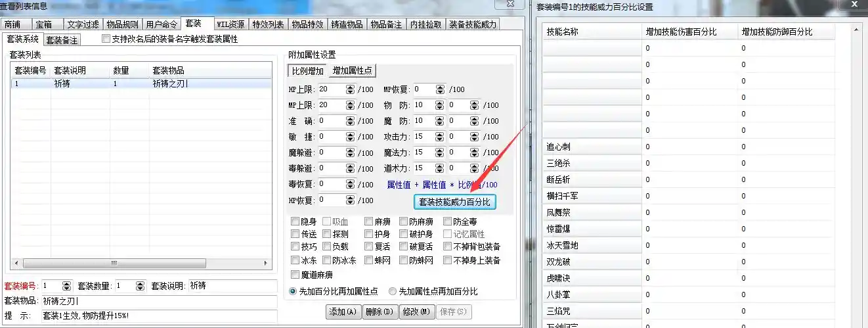Select the 物品规则 tab
Screen dimensions: 868x328
click(x=122, y=24)
